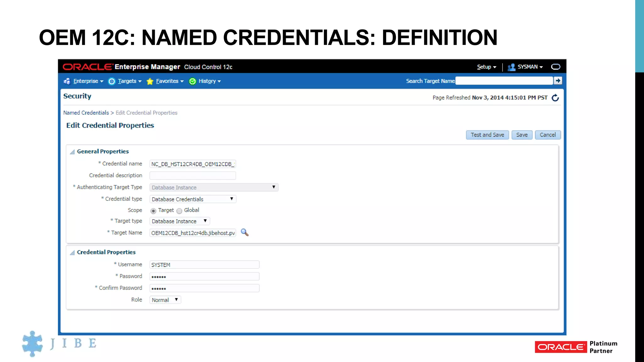644x362 pixels.
Task: Click the SYSMAN user icon
Action: coord(511,67)
